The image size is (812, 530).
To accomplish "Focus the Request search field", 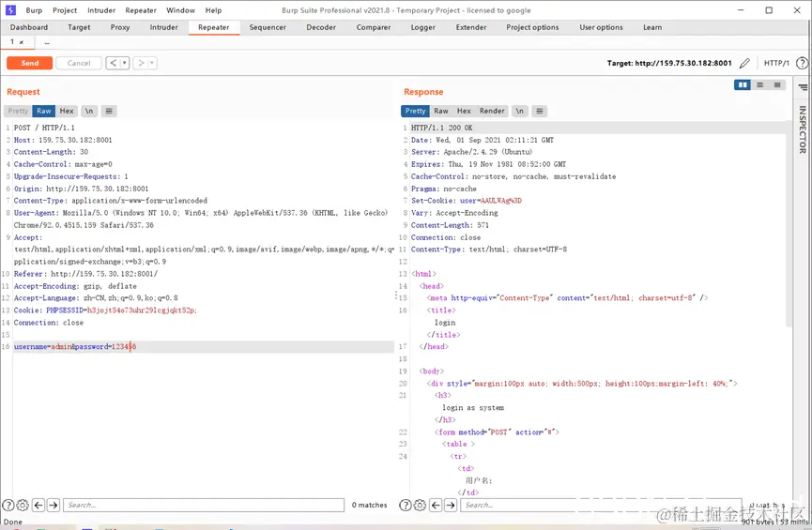I will [x=204, y=506].
